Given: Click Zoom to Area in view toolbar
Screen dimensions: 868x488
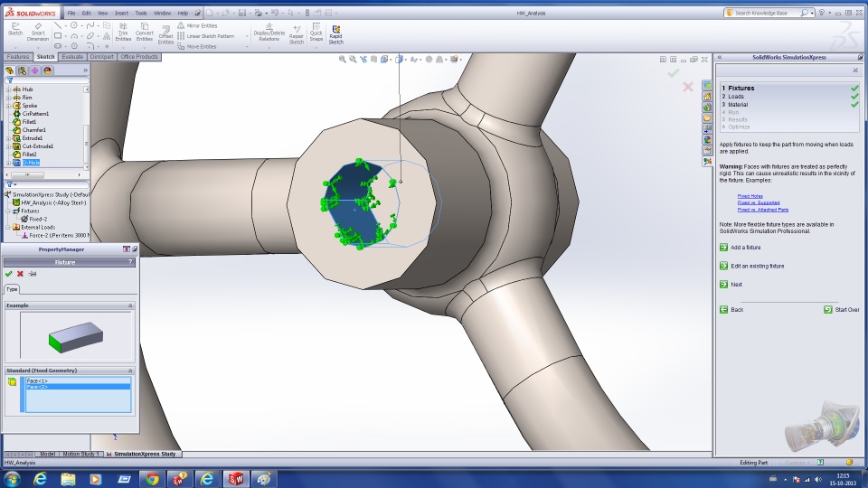Looking at the screenshot, I should (353, 60).
